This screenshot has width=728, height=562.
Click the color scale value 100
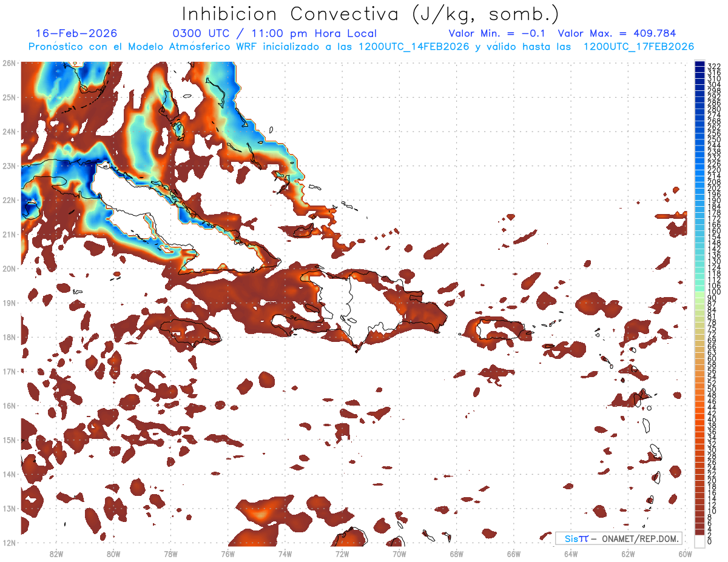[x=714, y=292]
